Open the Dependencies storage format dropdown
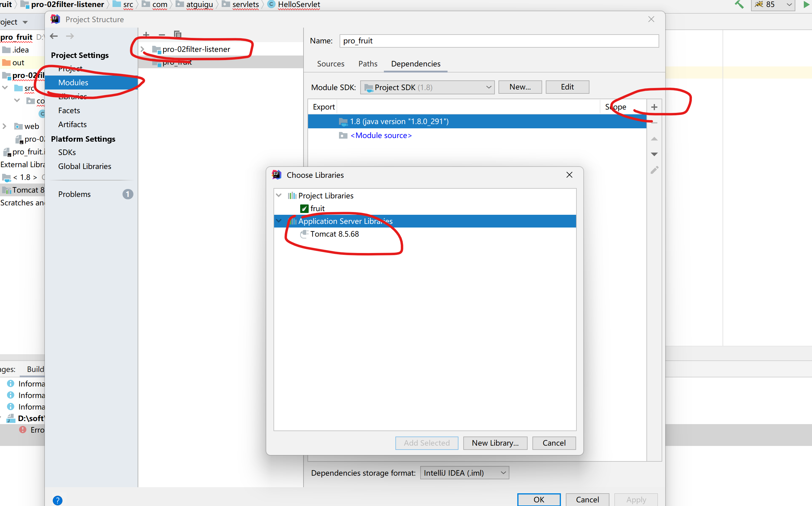Viewport: 812px width, 506px height. click(465, 473)
